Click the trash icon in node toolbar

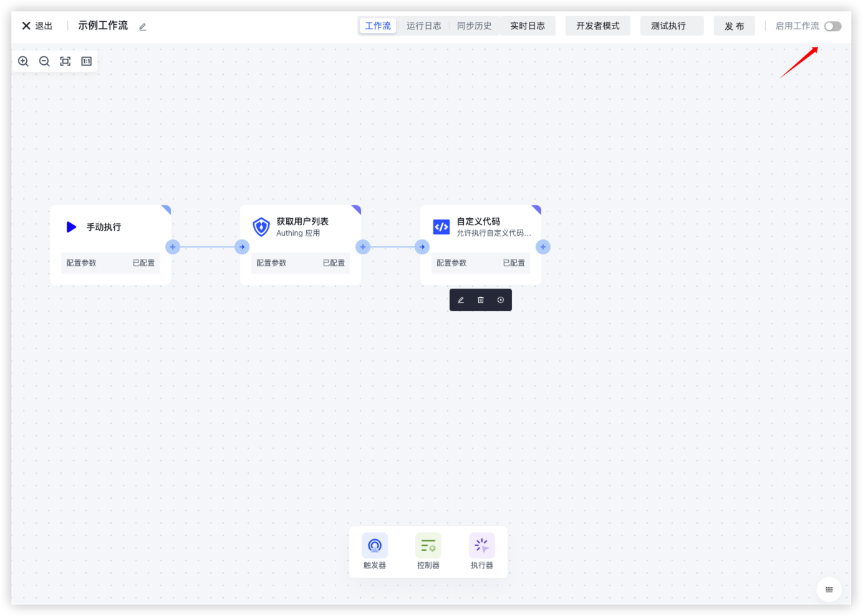[481, 300]
